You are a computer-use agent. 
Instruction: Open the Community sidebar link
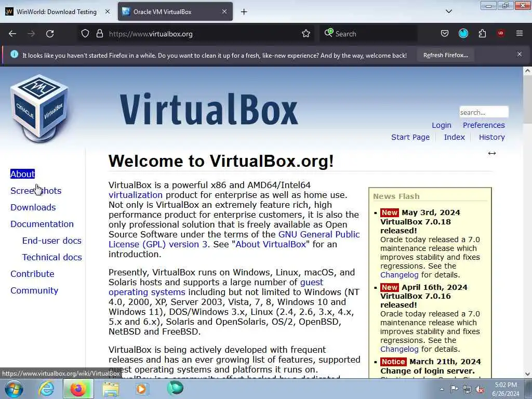(34, 290)
